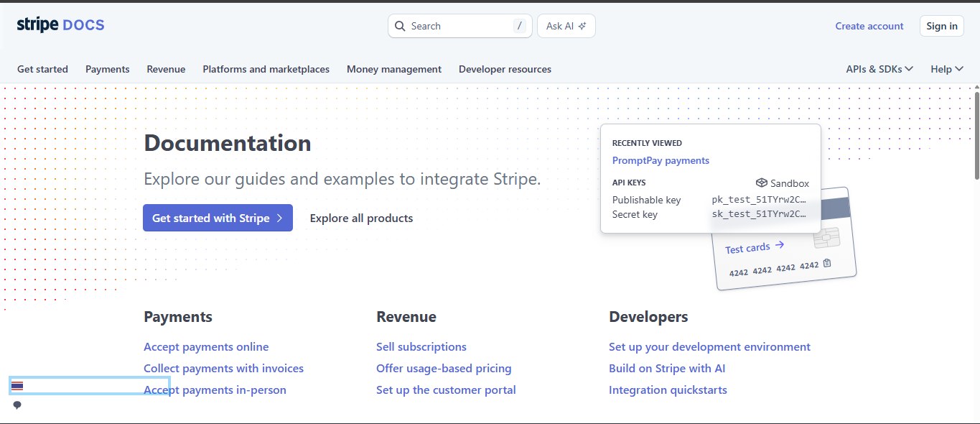Click the Search input field
This screenshot has width=980, height=424.
(x=460, y=26)
